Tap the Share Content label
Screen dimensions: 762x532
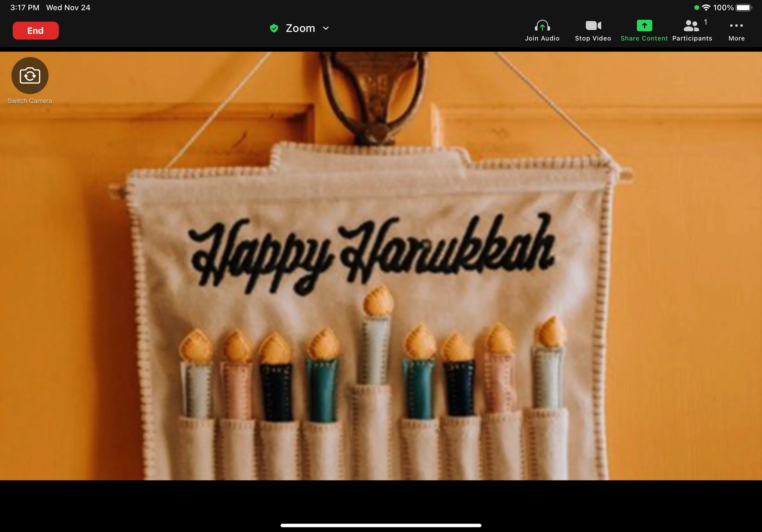[644, 39]
